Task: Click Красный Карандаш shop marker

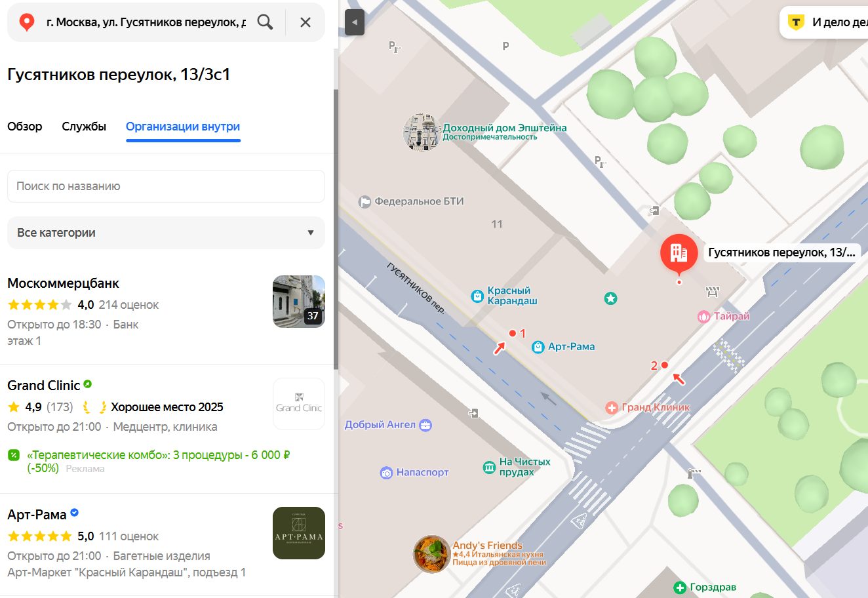Action: click(x=477, y=296)
